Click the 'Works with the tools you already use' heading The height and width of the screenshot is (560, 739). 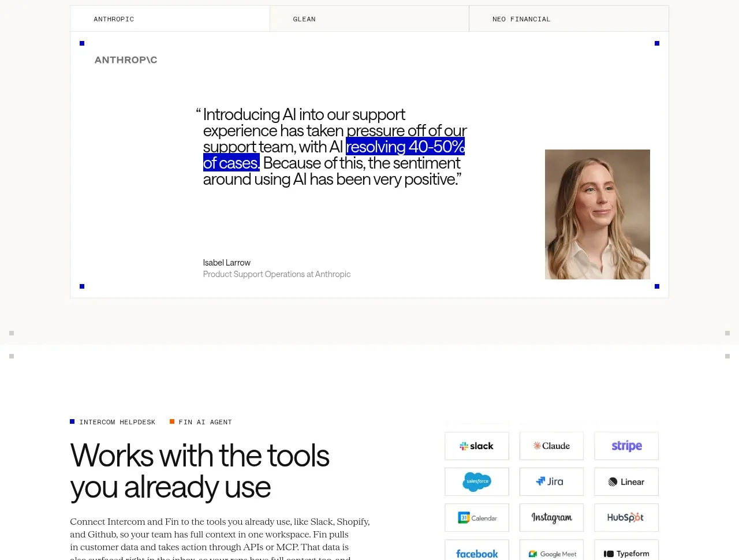tap(200, 471)
